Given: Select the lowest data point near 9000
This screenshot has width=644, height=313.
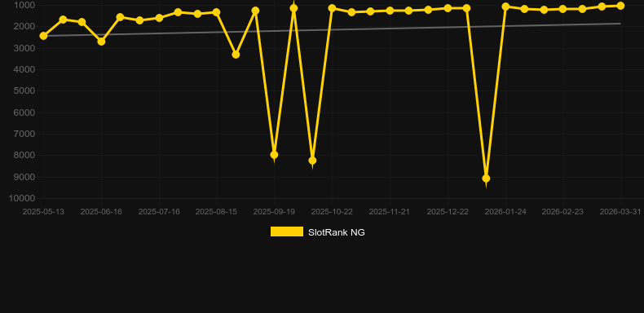Looking at the screenshot, I should [486, 179].
